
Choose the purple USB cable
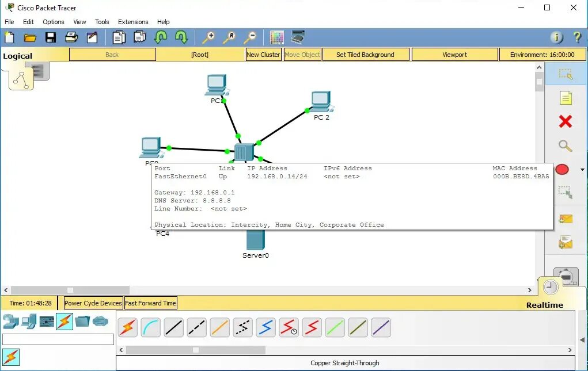381,328
